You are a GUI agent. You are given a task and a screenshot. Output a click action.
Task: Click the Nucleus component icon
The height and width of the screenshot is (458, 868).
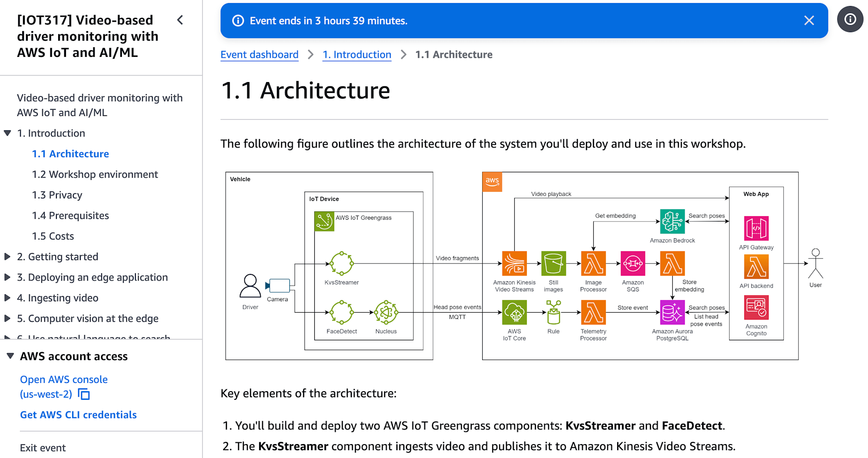(386, 313)
